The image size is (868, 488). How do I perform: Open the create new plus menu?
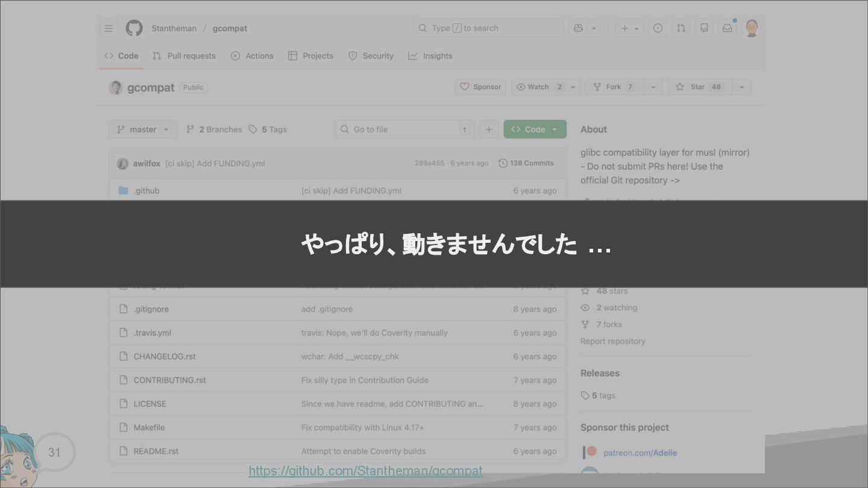click(x=630, y=28)
